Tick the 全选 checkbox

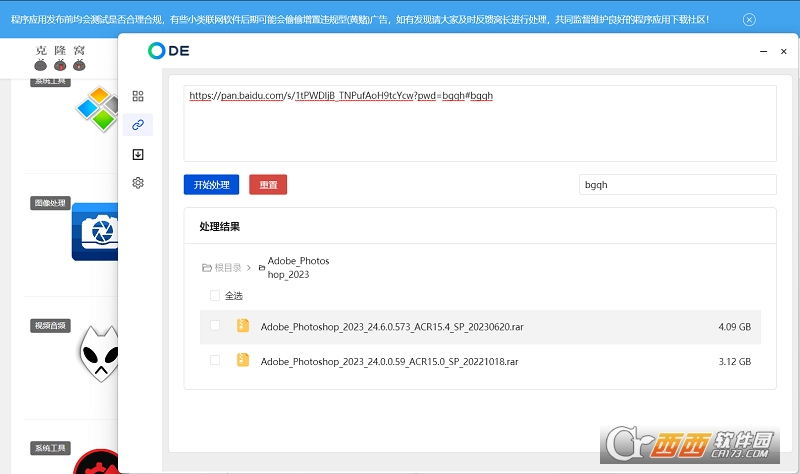tap(215, 295)
